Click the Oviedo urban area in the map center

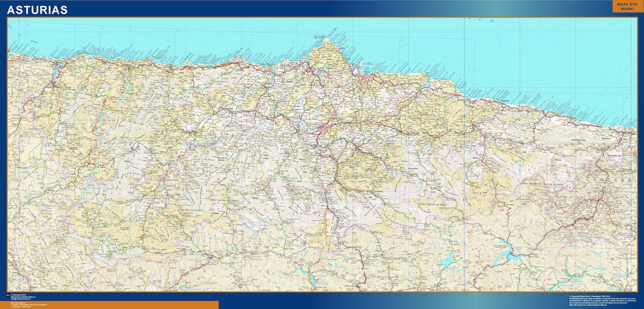pyautogui.click(x=325, y=127)
